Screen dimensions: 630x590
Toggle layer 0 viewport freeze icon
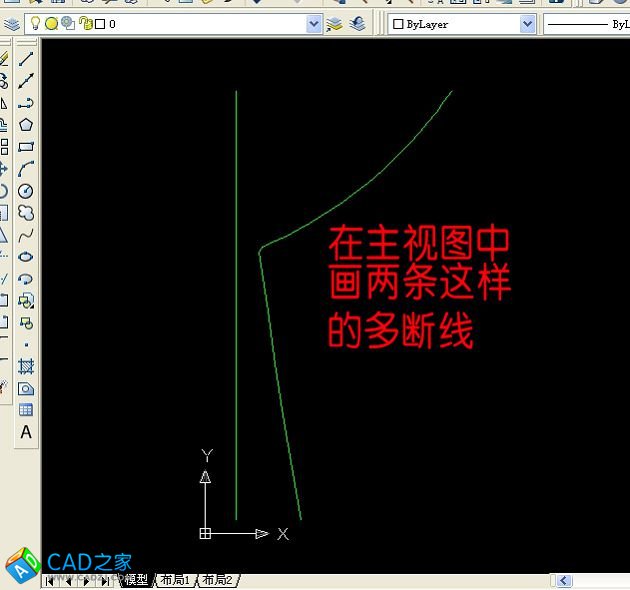click(x=68, y=24)
